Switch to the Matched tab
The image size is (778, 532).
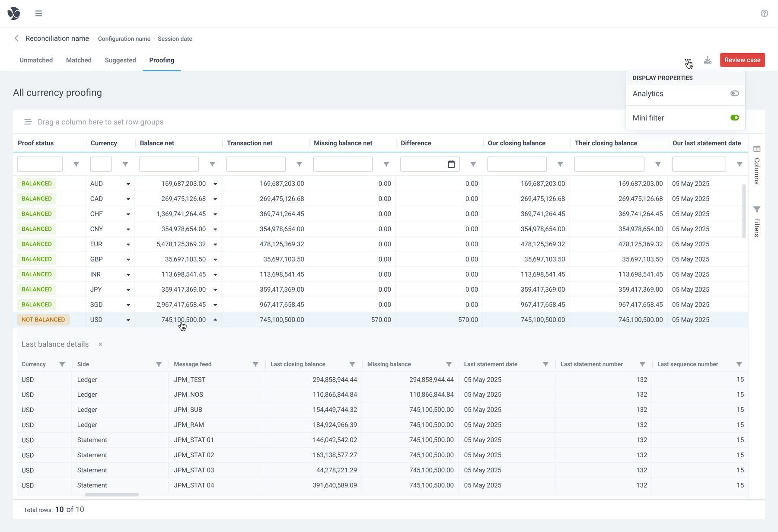tap(79, 60)
